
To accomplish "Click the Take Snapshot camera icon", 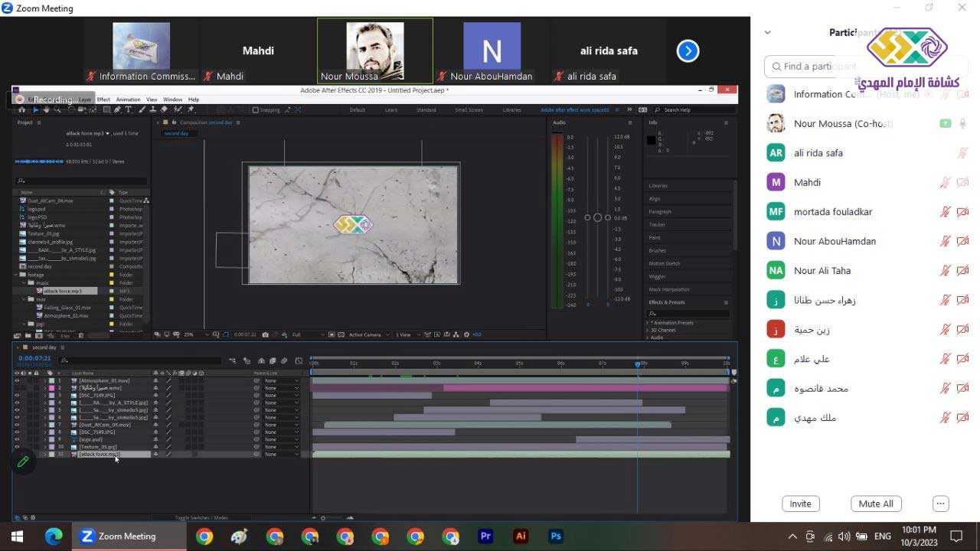I will coord(266,334).
